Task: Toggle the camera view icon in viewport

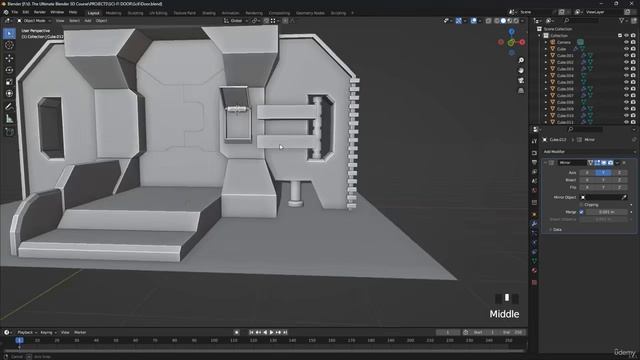Action: click(521, 80)
